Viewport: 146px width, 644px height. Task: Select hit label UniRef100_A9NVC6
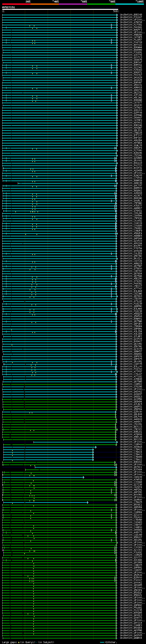pyautogui.click(x=131, y=87)
